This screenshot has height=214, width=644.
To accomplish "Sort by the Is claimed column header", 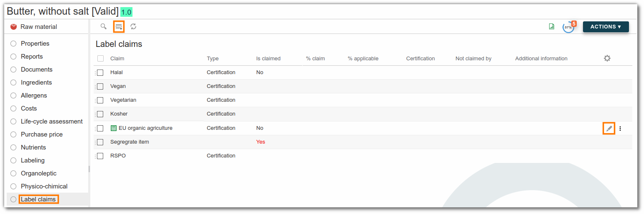I will (268, 59).
